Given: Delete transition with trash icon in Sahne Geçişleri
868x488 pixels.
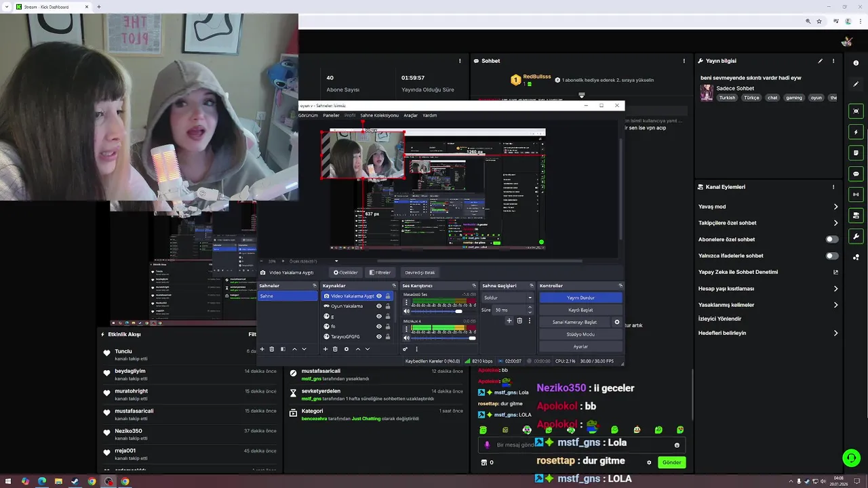Looking at the screenshot, I should pyautogui.click(x=519, y=321).
